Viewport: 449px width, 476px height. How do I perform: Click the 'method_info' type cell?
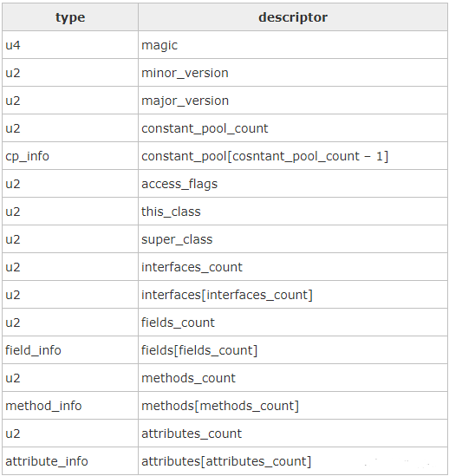[70, 406]
